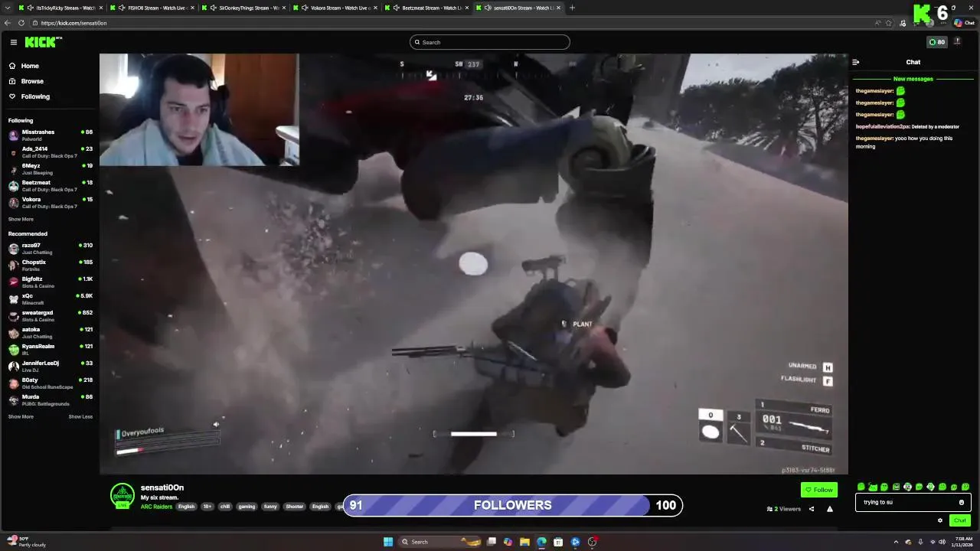The width and height of the screenshot is (980, 551).
Task: Open sensati0On streamer avatar
Action: click(x=122, y=495)
